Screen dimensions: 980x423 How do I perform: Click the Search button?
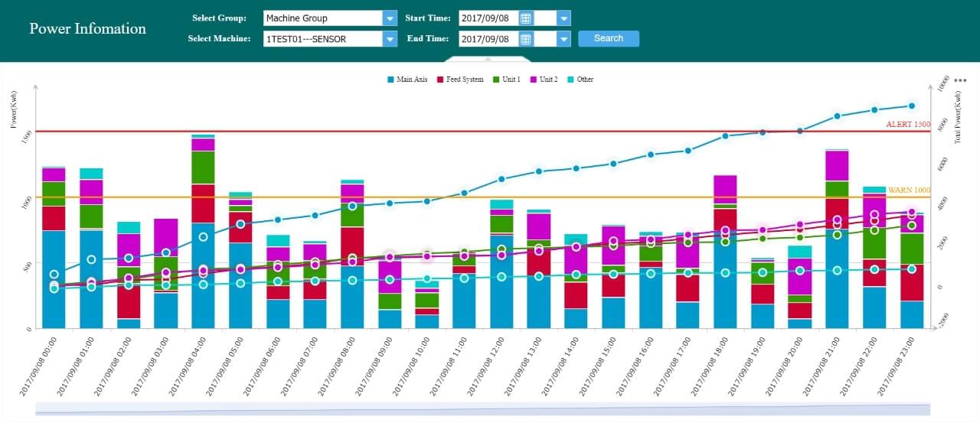609,38
